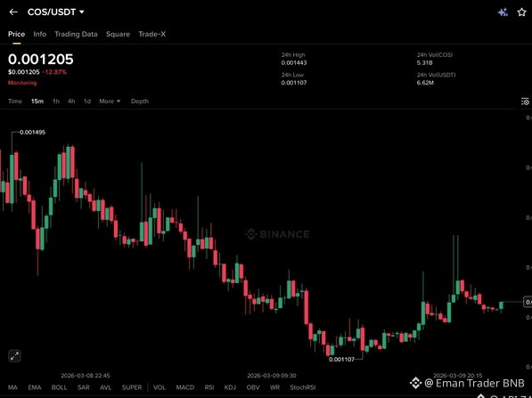The image size is (532, 398).
Task: Click the current price tag on axis
Action: click(528, 302)
